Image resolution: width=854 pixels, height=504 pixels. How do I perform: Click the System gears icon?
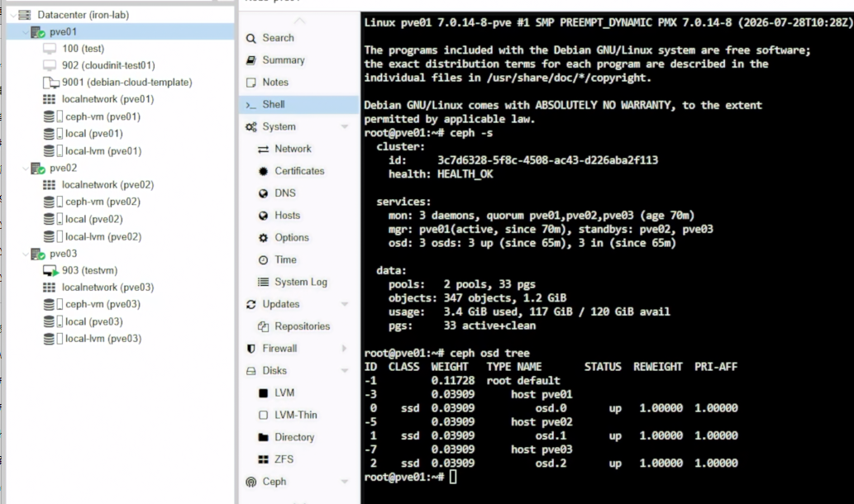(x=251, y=126)
